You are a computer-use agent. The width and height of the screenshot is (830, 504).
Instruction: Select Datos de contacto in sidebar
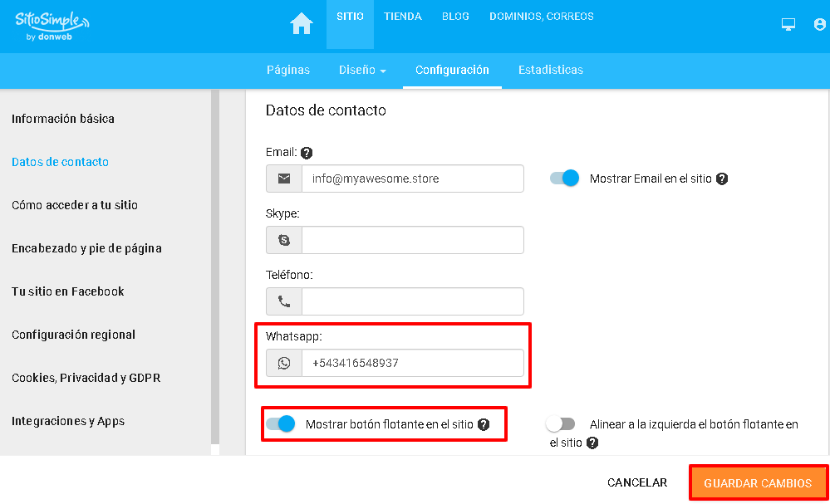pos(61,162)
